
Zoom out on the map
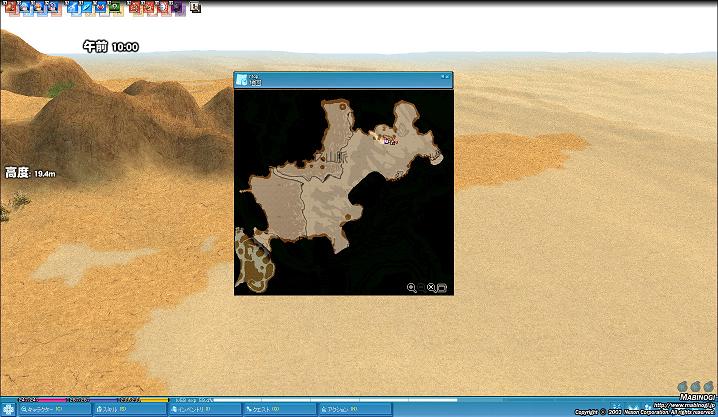[421, 287]
